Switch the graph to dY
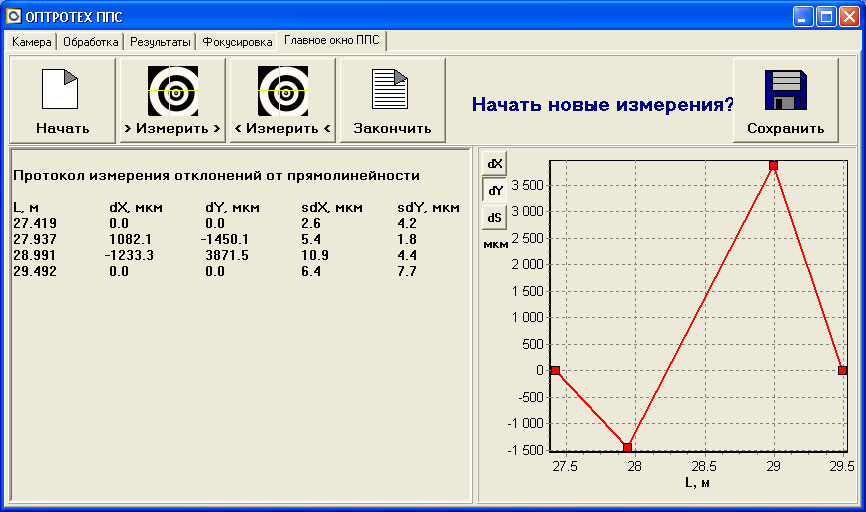Viewport: 866px width, 512px height. 494,191
